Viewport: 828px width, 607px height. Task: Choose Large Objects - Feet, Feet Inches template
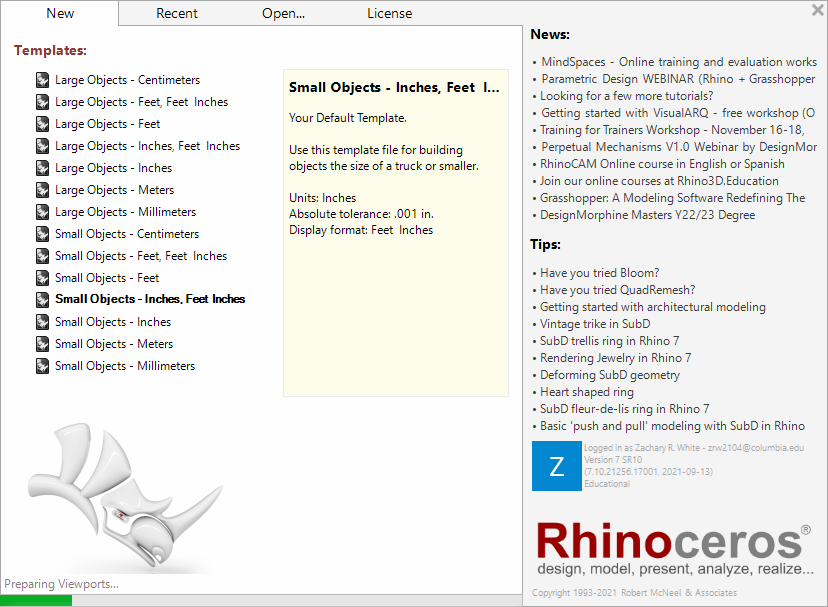142,102
